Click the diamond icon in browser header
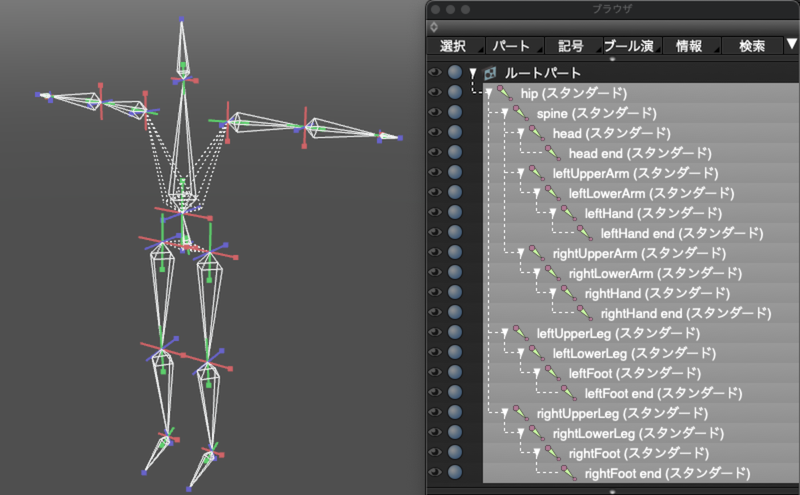Screen dimensions: 800x495 coord(434,27)
